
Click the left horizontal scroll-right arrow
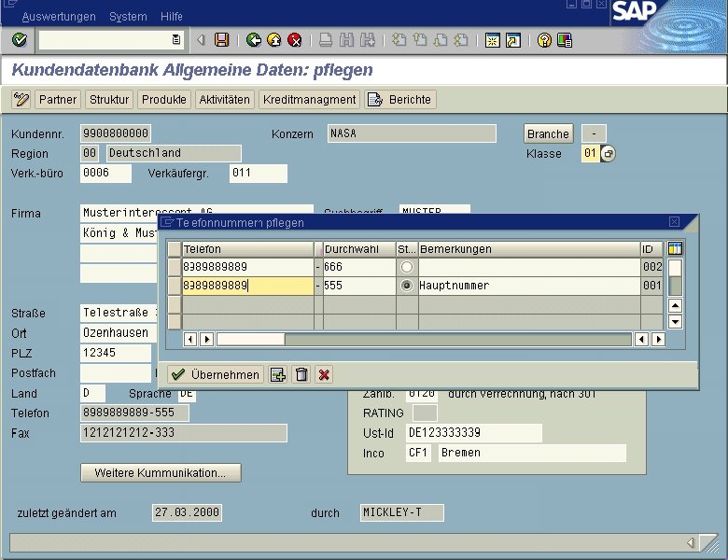[x=206, y=340]
